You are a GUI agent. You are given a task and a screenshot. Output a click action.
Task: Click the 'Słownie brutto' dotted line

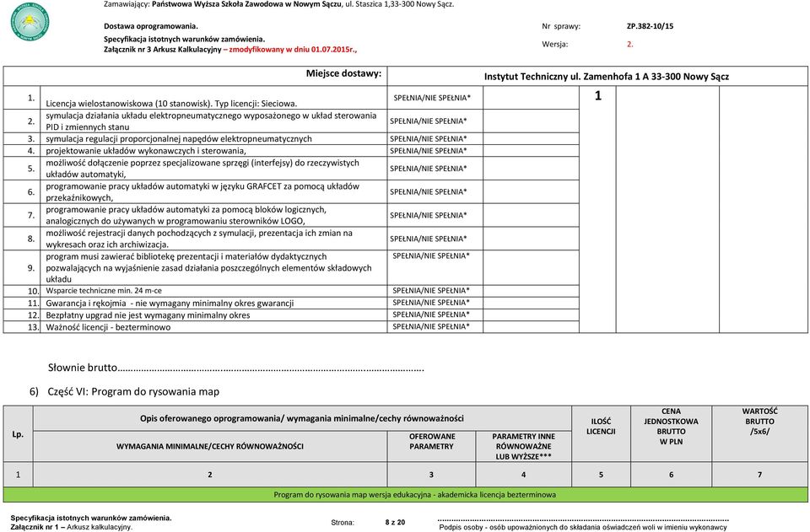[236, 368]
